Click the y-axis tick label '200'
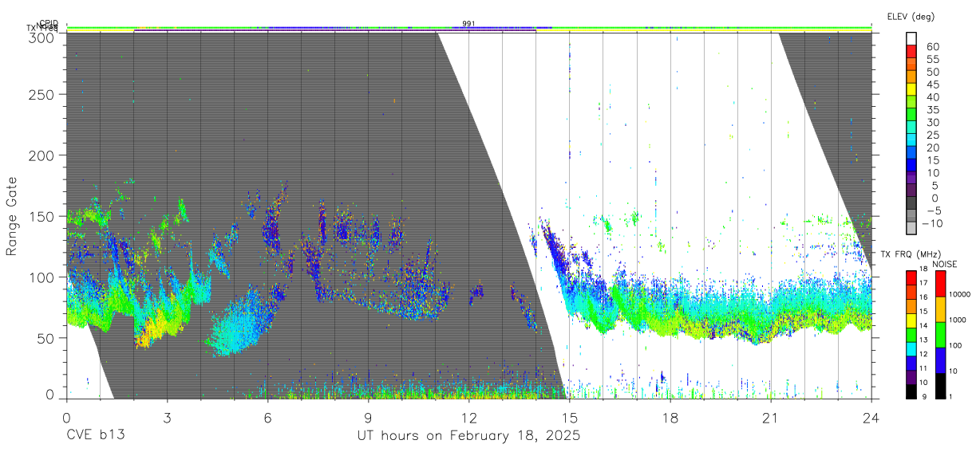The width and height of the screenshot is (980, 452). [x=41, y=155]
